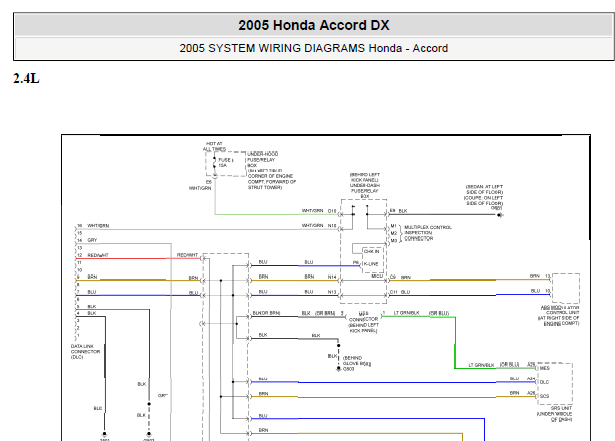Click the "2005 SYSTEM WIRING DIAGRAMS" subtitle
Image resolution: width=615 pixels, height=441 pixels.
click(x=273, y=48)
